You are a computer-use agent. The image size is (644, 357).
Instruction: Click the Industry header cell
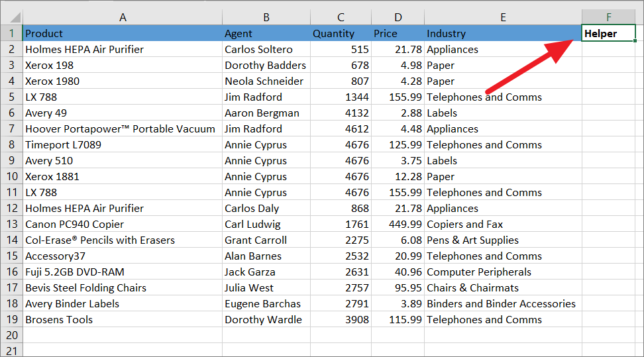[503, 33]
